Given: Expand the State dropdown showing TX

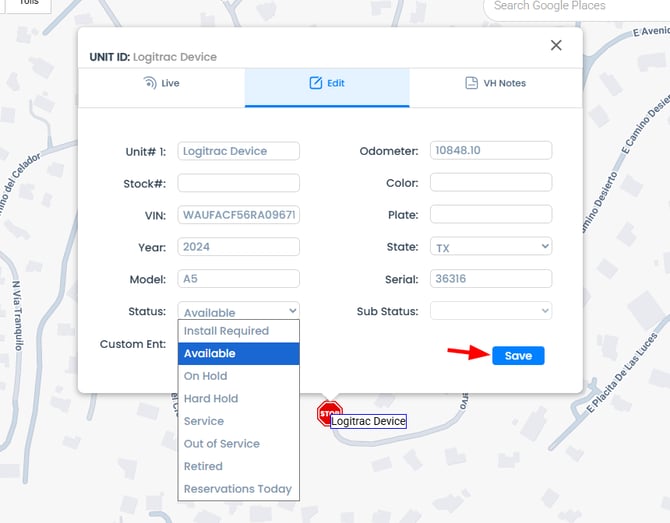Looking at the screenshot, I should click(491, 246).
